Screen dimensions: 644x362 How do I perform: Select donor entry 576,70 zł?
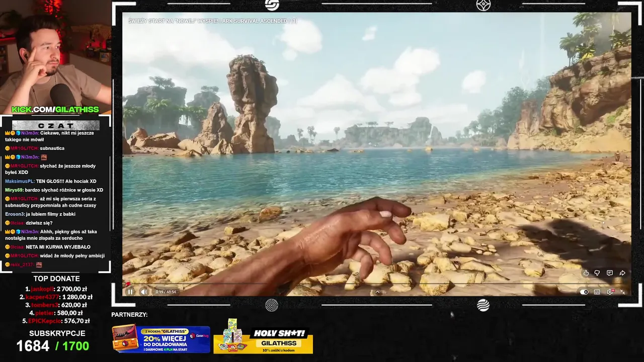tap(56, 321)
